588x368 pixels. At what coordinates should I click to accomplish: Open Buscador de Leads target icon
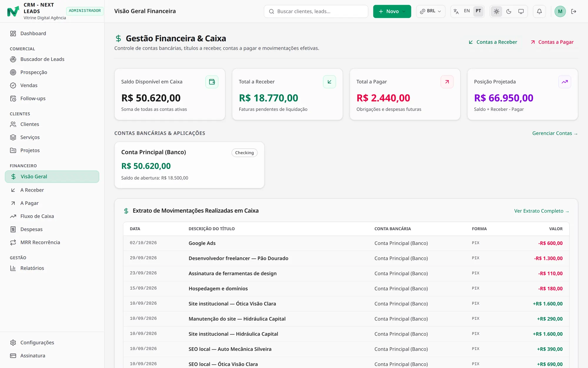(13, 59)
